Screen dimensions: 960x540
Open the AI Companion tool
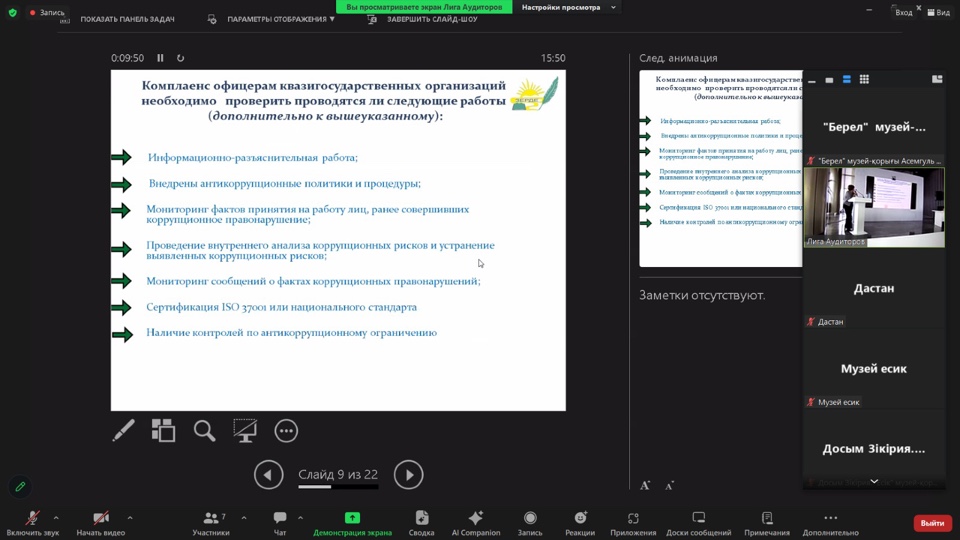(x=476, y=518)
